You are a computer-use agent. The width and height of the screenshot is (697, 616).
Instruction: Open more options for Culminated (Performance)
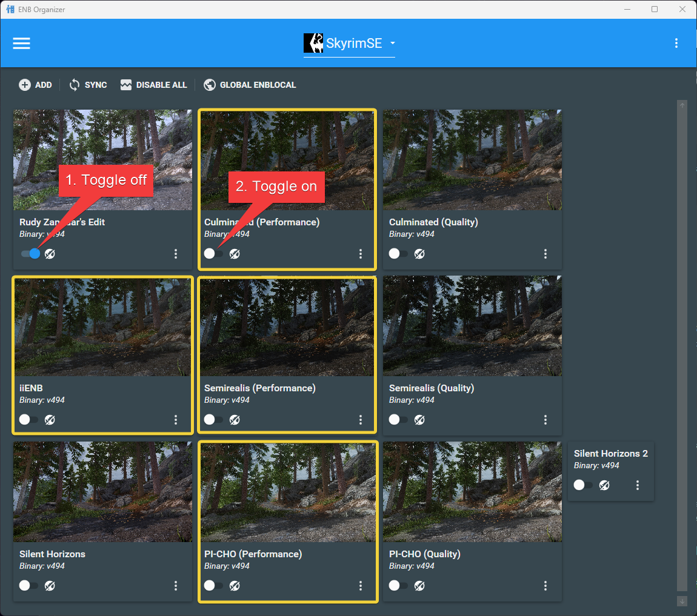[x=361, y=254]
